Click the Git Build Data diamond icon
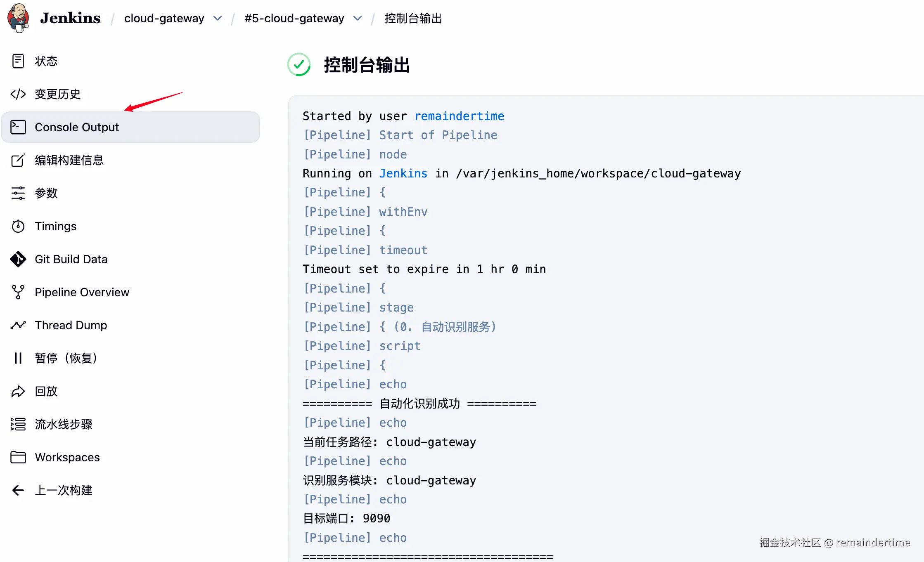The width and height of the screenshot is (924, 562). coord(18,259)
